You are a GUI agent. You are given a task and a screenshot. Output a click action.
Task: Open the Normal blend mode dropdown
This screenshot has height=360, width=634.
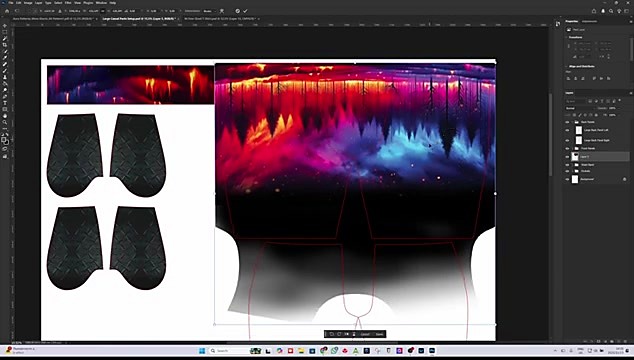[580, 108]
